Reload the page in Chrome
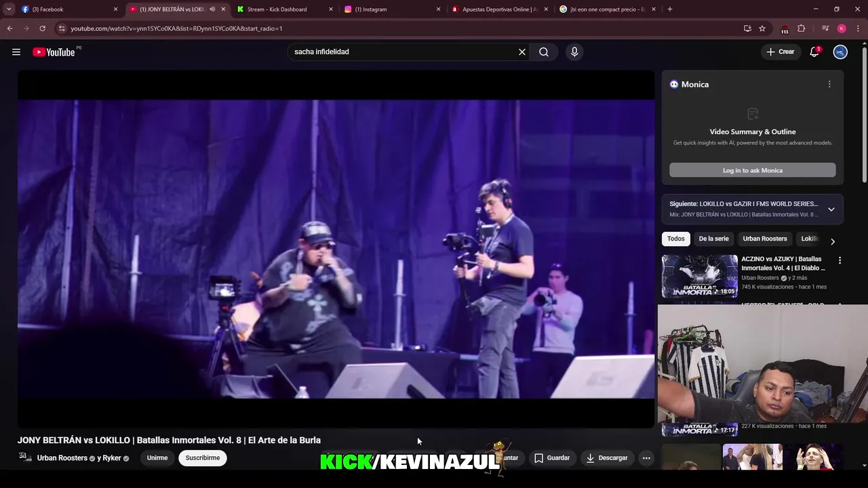The height and width of the screenshot is (488, 868). 42,28
